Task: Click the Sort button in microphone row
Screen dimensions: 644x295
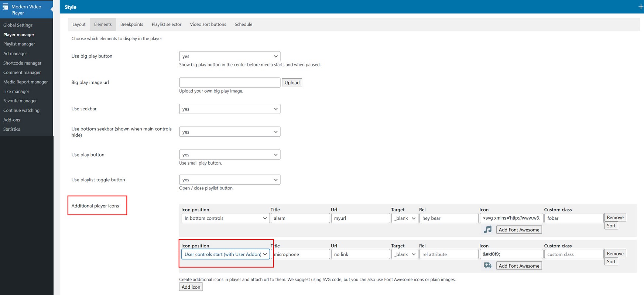Action: [x=611, y=262]
